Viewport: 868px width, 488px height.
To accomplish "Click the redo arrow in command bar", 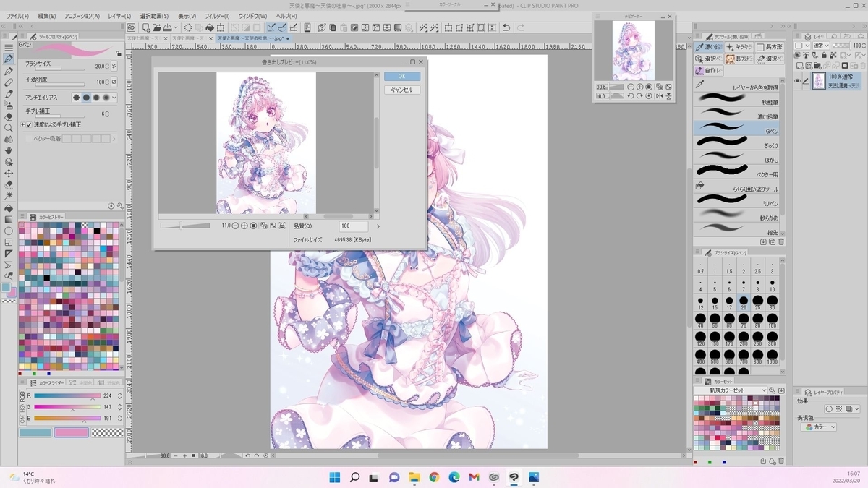I will click(520, 27).
